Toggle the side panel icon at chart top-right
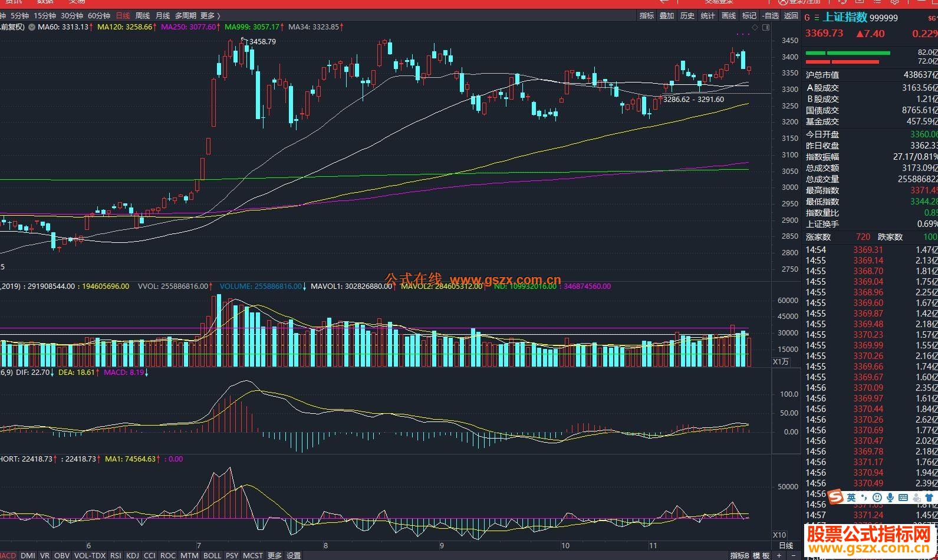 (766, 27)
